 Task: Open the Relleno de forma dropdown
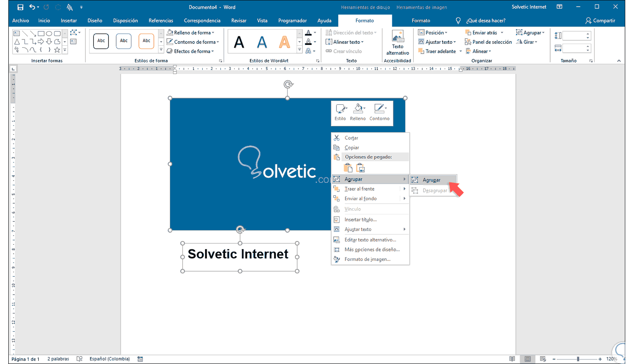pyautogui.click(x=191, y=32)
